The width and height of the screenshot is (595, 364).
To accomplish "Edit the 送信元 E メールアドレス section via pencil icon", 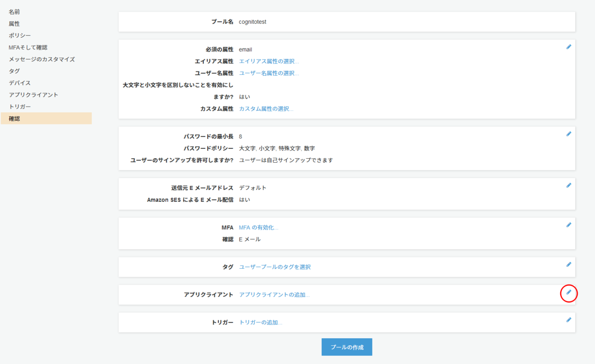I will [568, 185].
